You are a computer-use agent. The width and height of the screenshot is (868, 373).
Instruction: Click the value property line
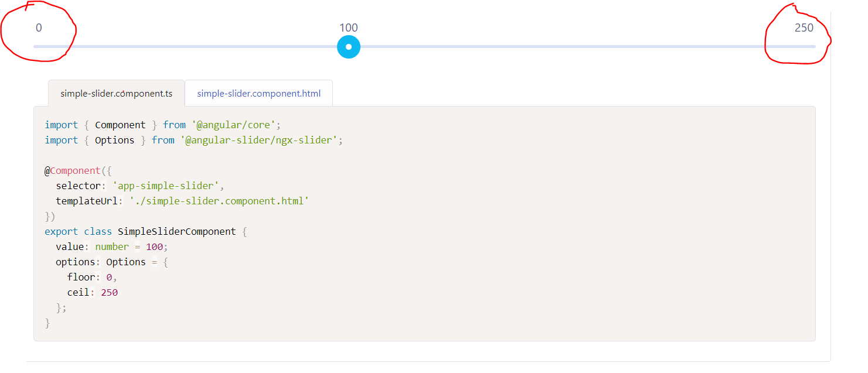[70, 246]
